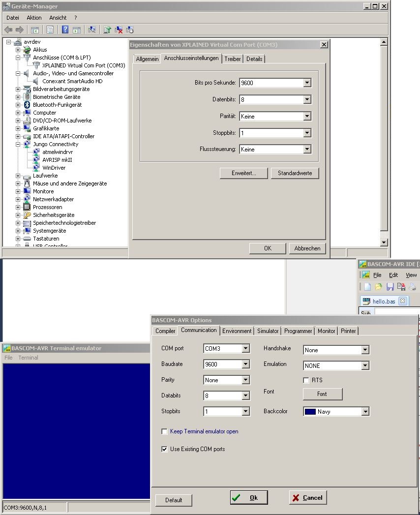Open the Baudrate dropdown in BASCOM Options
The height and width of the screenshot is (515, 420).
click(x=245, y=364)
